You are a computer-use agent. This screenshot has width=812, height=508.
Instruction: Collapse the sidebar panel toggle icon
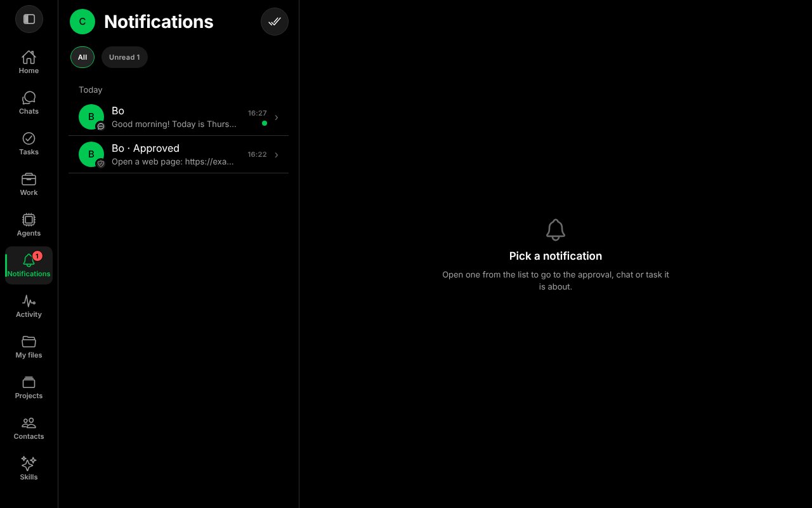coord(29,19)
